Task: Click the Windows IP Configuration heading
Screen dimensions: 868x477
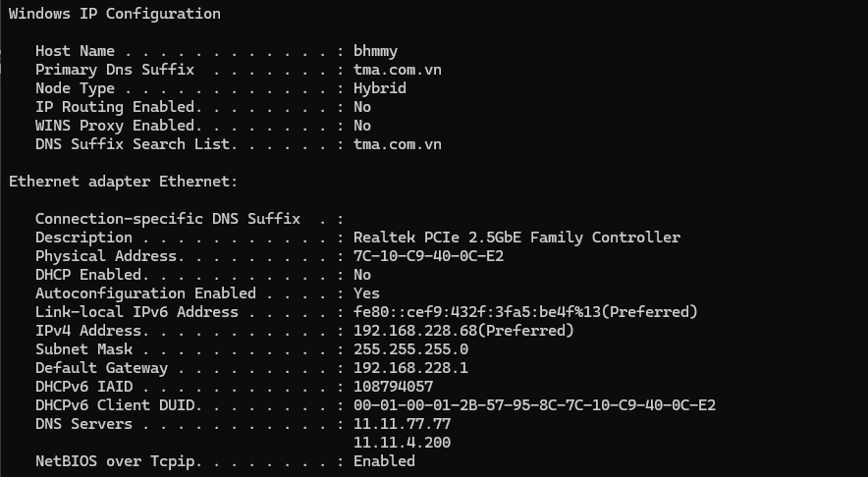Action: point(115,14)
